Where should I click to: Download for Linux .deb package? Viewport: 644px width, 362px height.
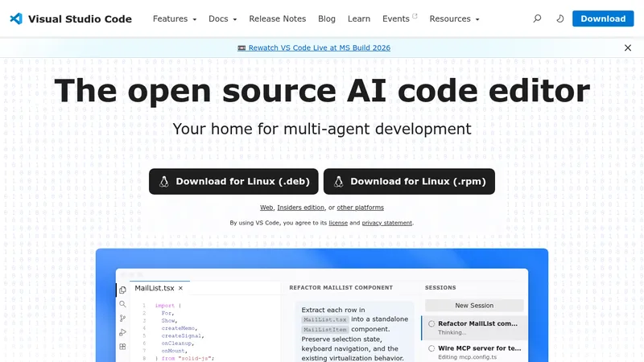tap(233, 182)
